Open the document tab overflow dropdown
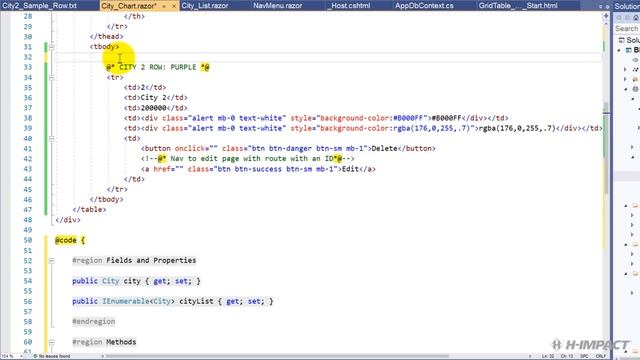 point(600,7)
